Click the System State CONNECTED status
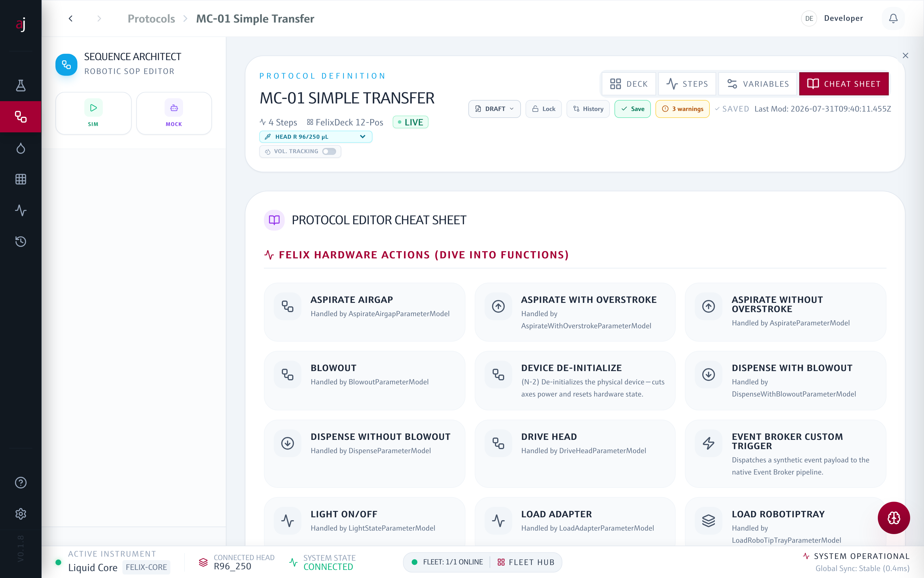This screenshot has width=924, height=578. [x=328, y=567]
